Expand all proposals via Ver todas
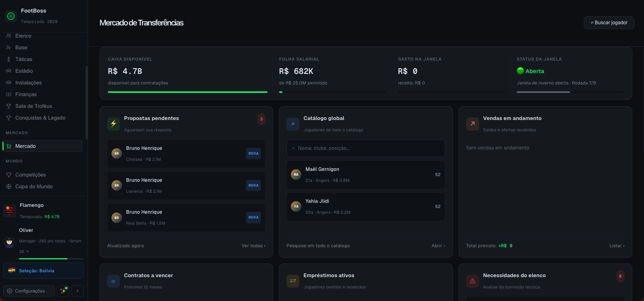 point(253,246)
